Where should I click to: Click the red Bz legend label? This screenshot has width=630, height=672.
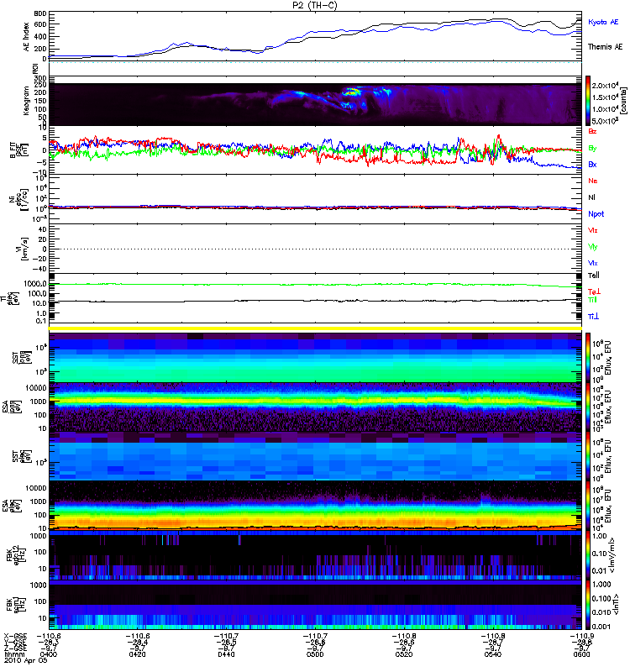coord(592,131)
